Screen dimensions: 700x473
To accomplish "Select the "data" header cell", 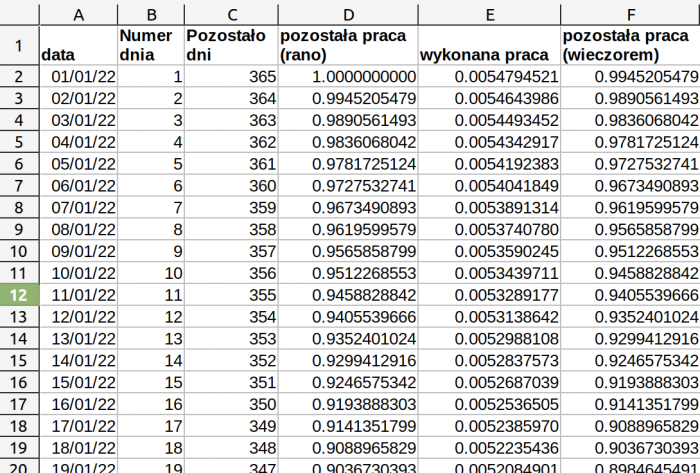I will 79,46.
